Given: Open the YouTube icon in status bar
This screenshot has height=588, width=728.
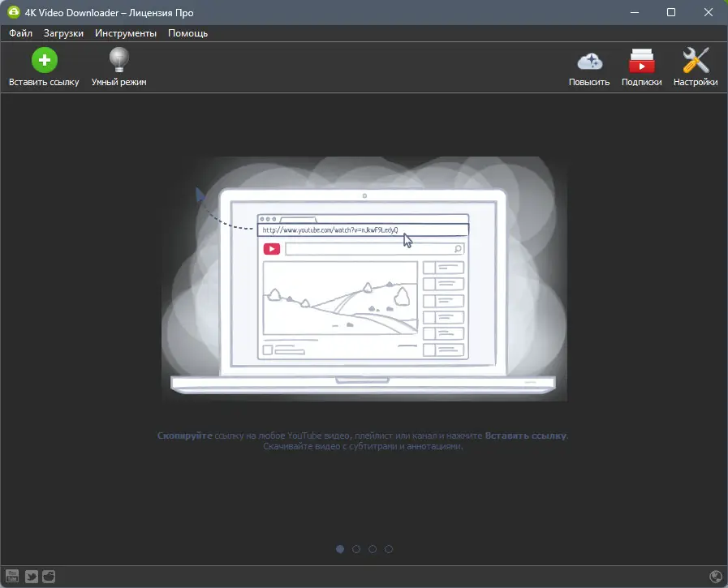Looking at the screenshot, I should click(x=12, y=577).
